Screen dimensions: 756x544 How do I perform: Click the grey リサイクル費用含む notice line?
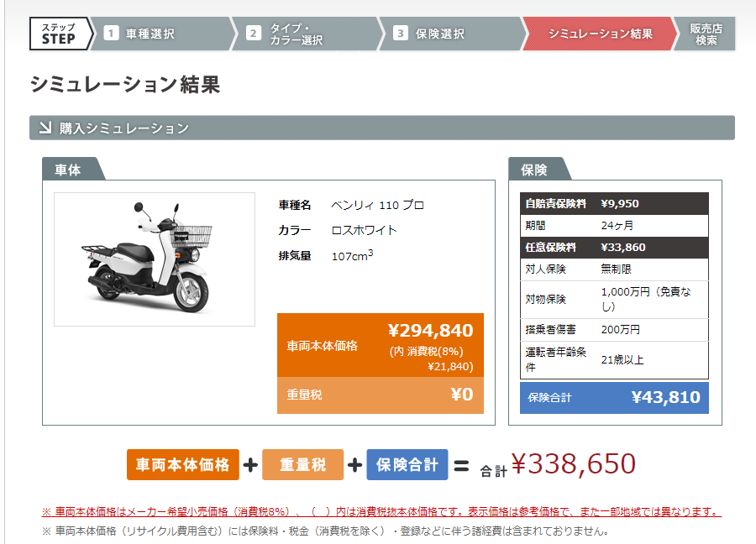tap(325, 531)
